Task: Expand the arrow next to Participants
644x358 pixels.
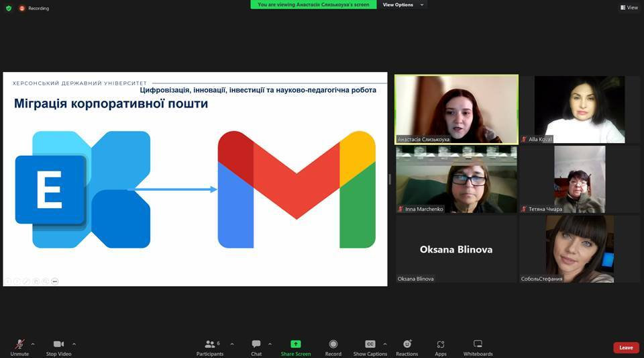Action: 232,344
